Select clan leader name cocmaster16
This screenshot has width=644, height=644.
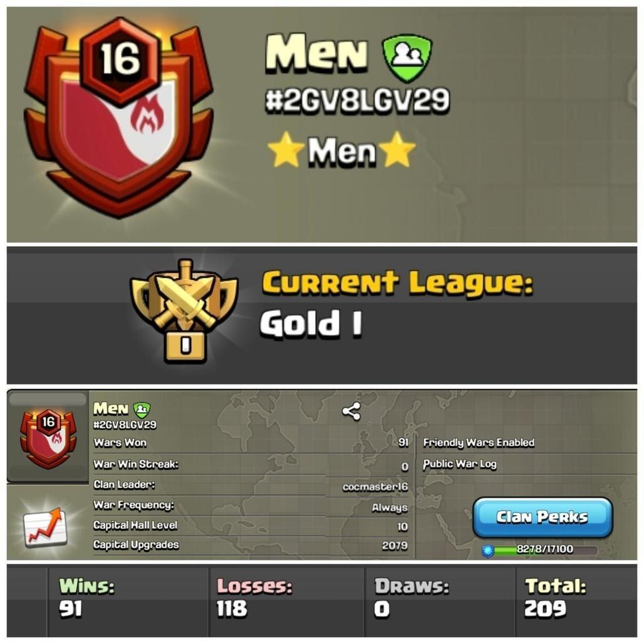coord(375,487)
